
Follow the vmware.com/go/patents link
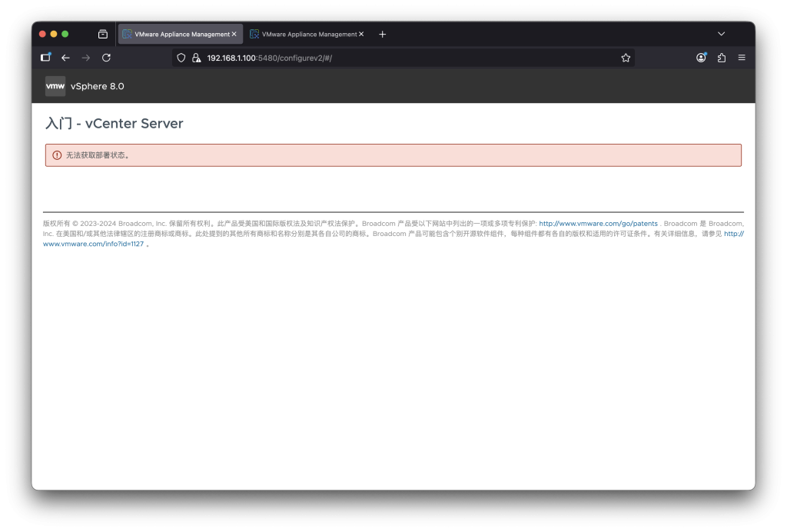[598, 223]
